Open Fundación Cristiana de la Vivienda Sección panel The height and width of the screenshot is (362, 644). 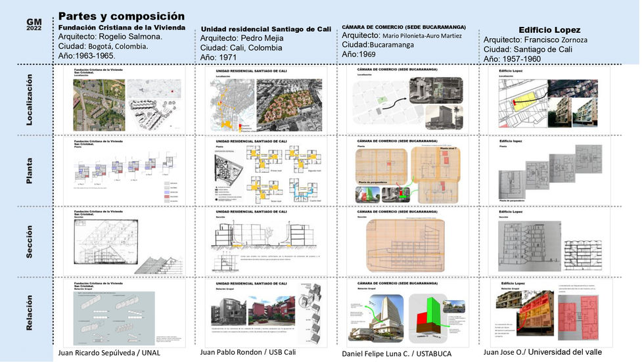(x=124, y=242)
